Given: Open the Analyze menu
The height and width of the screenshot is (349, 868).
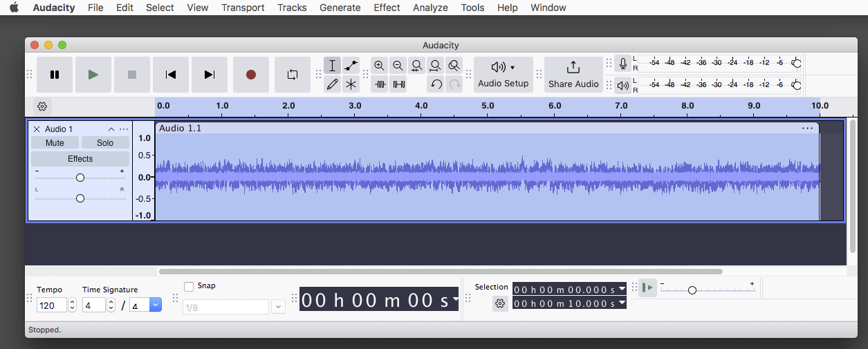Looking at the screenshot, I should tap(430, 8).
